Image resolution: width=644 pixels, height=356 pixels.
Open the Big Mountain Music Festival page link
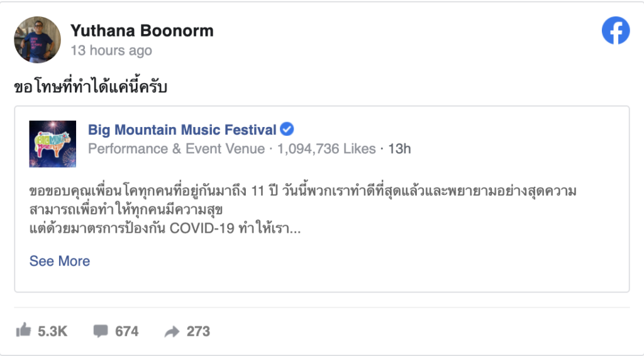coord(182,130)
